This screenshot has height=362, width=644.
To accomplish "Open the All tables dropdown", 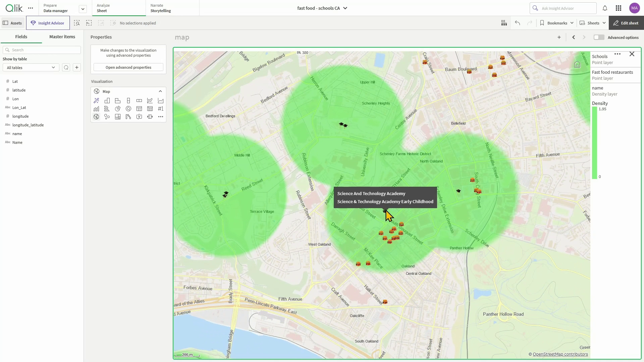I will (x=31, y=67).
